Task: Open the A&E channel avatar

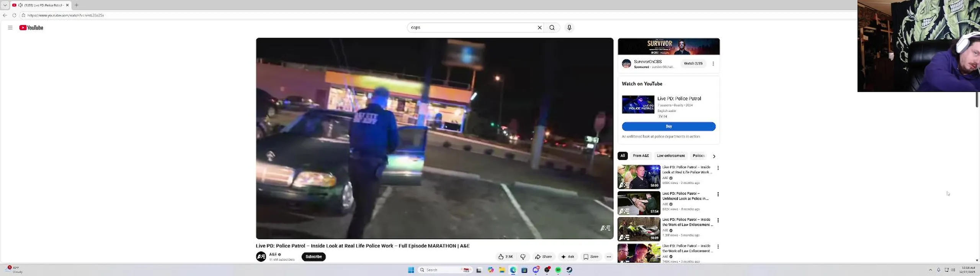Action: 261,256
